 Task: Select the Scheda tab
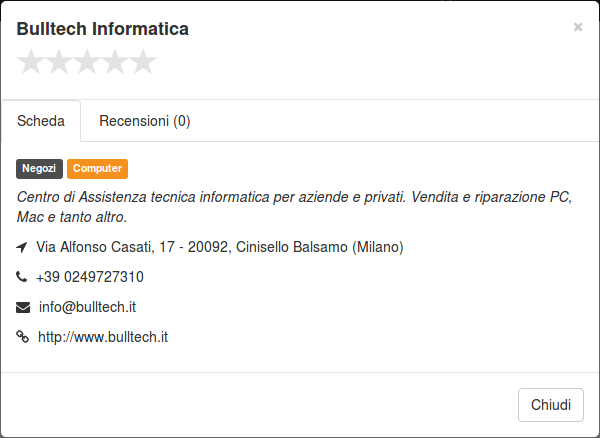(41, 121)
